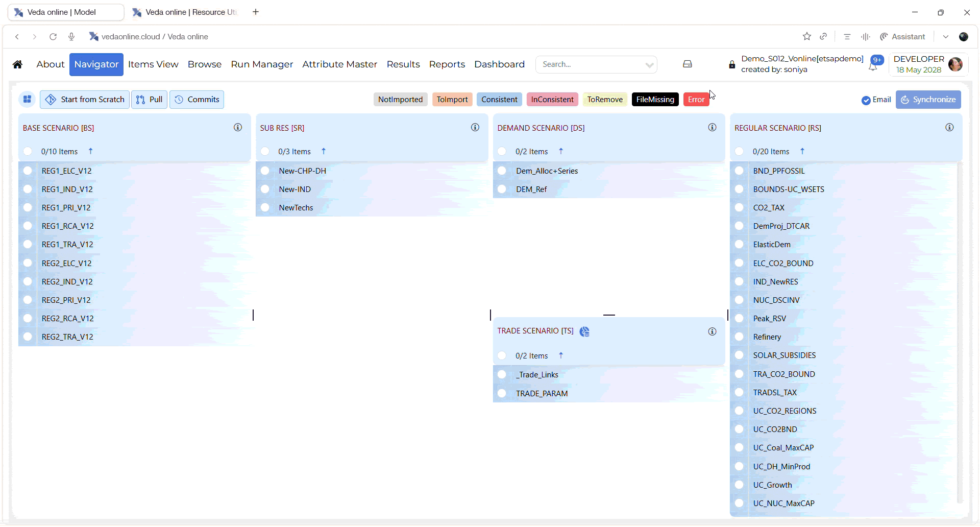
Task: Click the Synchronize button
Action: click(928, 100)
